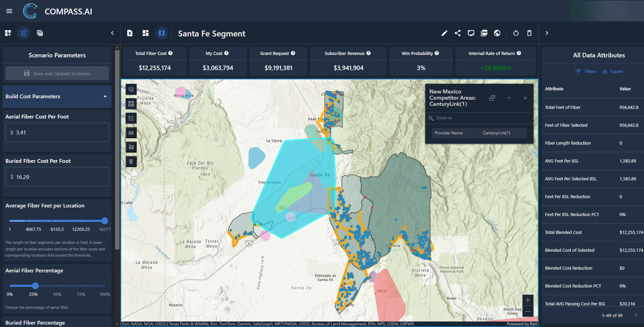Click the 50% mark on Aerial Fiber Percentage slider
This screenshot has height=327, width=644.
pyautogui.click(x=57, y=286)
